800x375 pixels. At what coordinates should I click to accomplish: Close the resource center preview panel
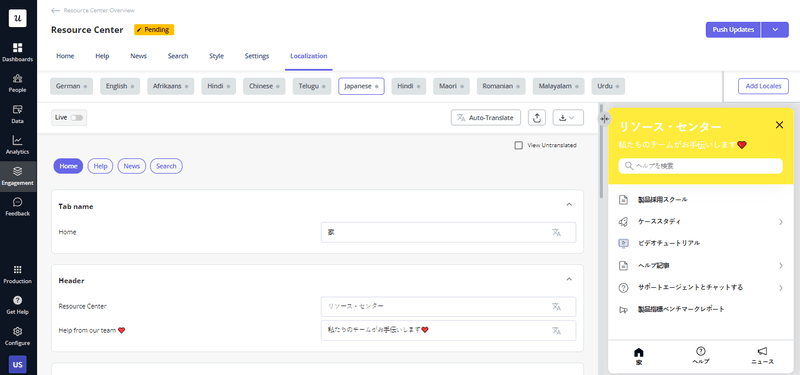tap(779, 125)
